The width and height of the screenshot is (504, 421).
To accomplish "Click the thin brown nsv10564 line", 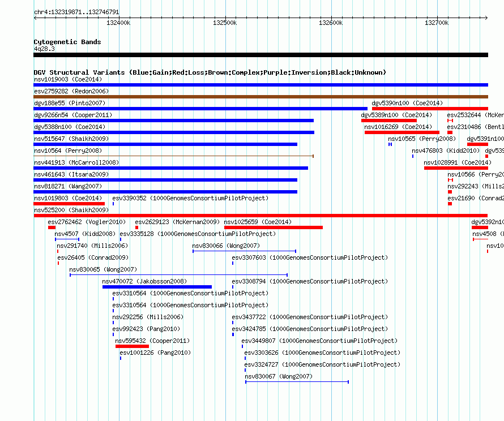I will (x=174, y=156).
